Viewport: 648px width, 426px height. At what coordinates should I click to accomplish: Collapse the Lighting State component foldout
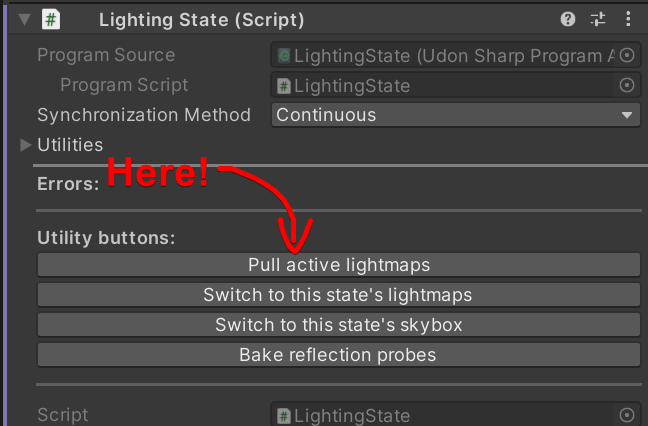25,19
